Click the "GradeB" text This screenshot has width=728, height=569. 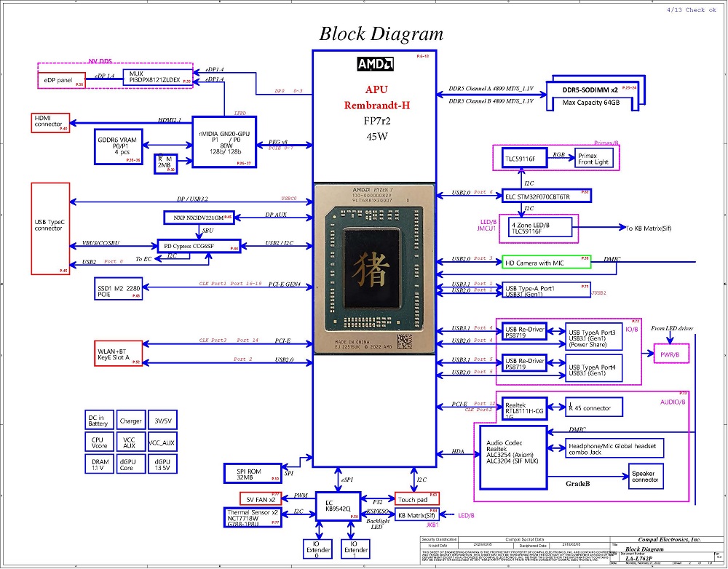click(x=577, y=484)
